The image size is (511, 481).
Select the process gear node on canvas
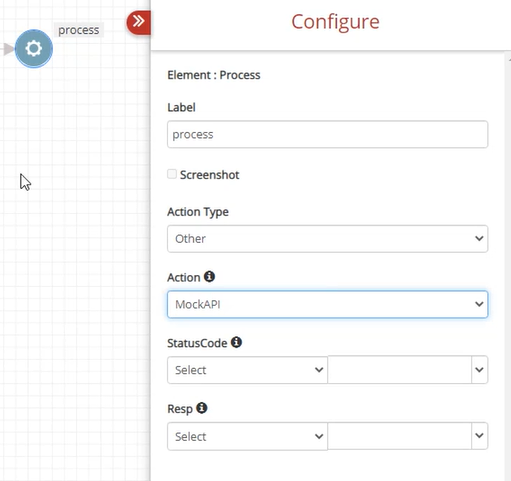tap(34, 49)
